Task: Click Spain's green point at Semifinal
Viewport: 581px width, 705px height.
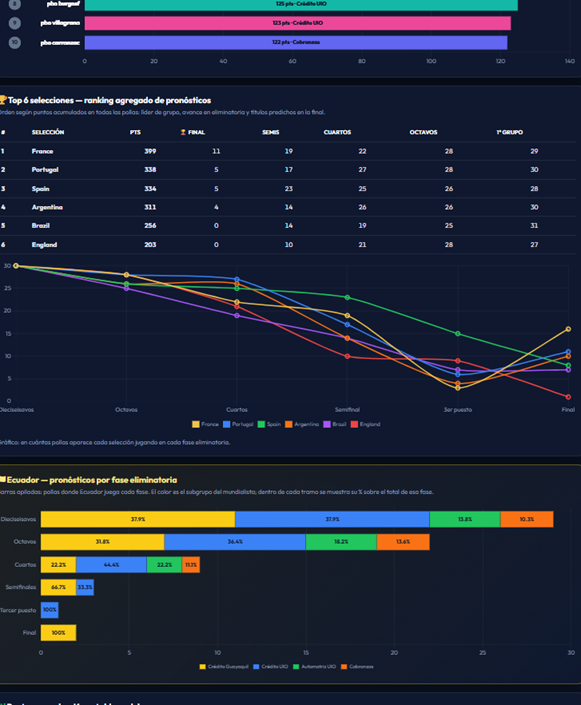Action: point(347,298)
